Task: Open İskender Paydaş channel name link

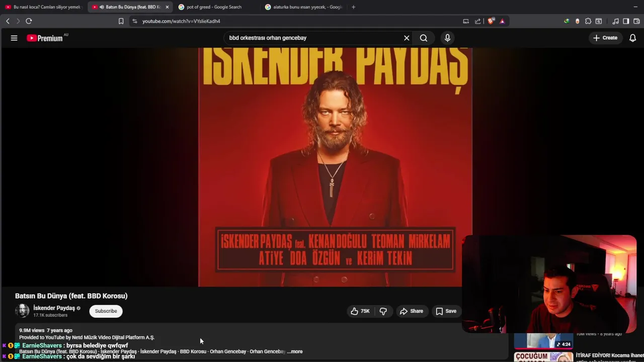Action: pyautogui.click(x=54, y=308)
